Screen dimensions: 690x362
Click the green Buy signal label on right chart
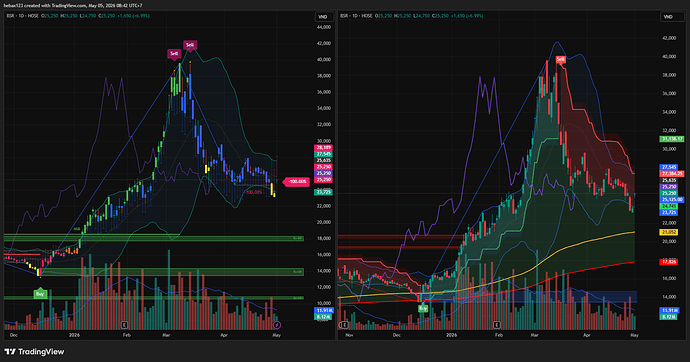tap(422, 308)
